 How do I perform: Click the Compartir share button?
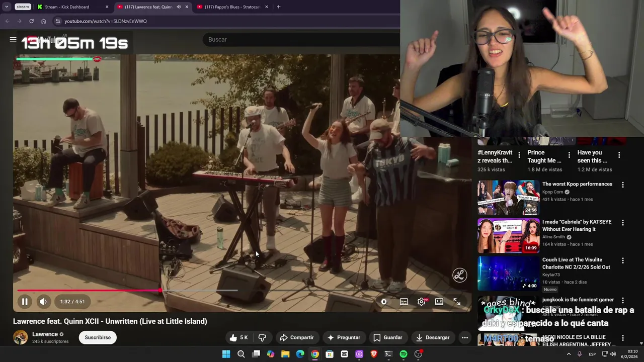[297, 338]
